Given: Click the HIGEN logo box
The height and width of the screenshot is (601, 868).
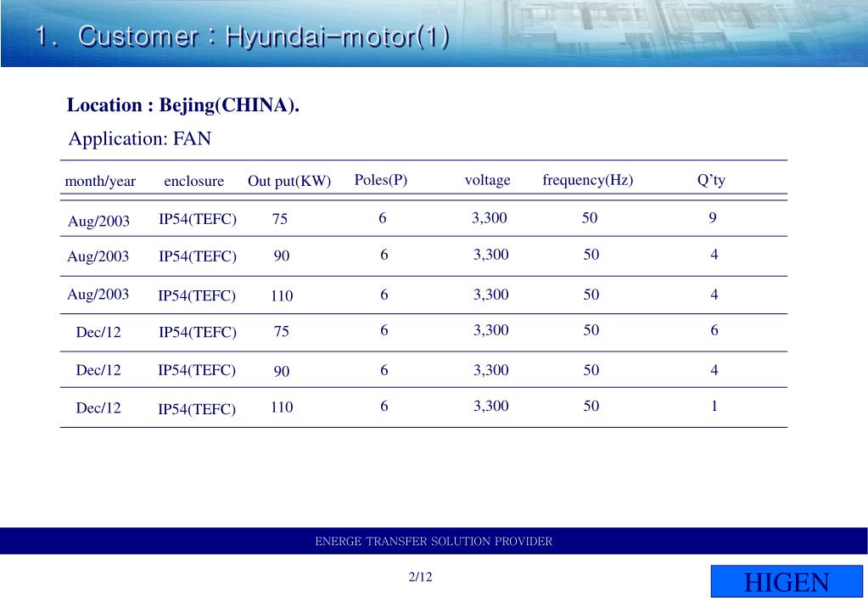Looking at the screenshot, I should (787, 581).
